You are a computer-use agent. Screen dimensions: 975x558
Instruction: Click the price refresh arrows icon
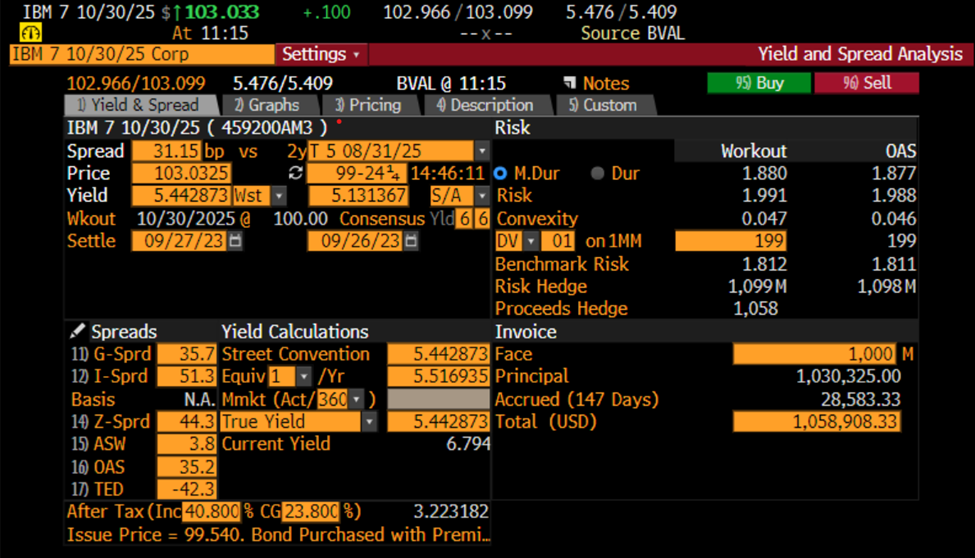point(296,173)
